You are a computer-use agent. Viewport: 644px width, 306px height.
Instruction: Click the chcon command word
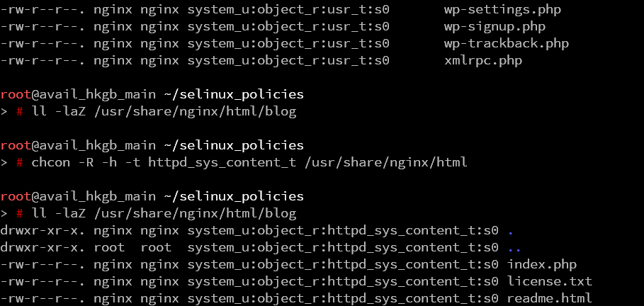[x=52, y=162]
